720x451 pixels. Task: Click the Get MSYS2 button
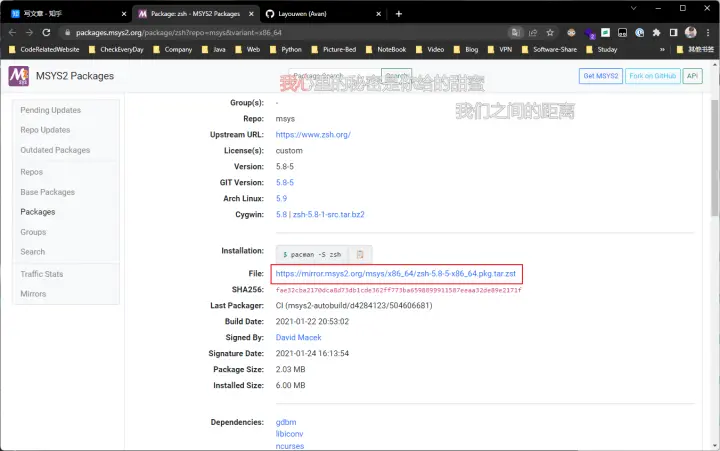tap(601, 76)
